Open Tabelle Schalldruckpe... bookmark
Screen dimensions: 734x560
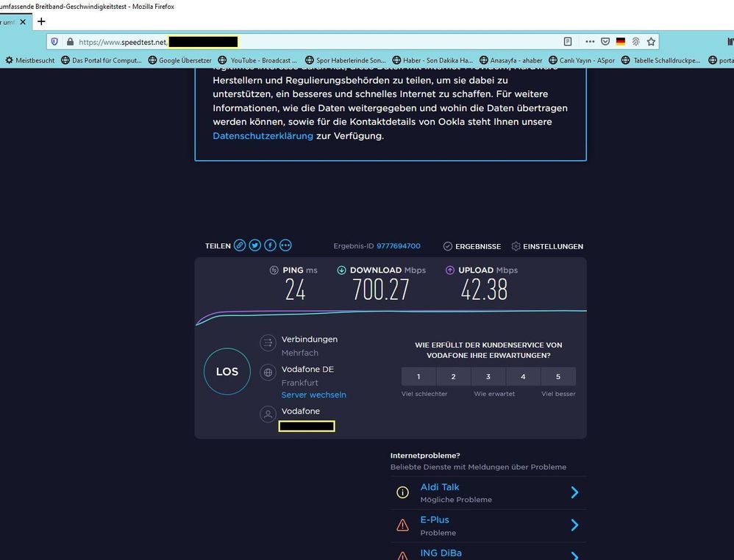(x=661, y=60)
